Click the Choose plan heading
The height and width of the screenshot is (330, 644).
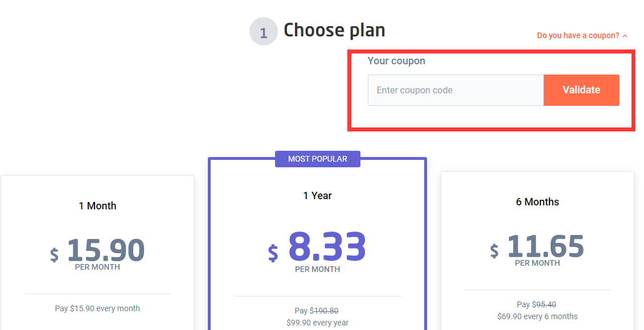tap(334, 30)
